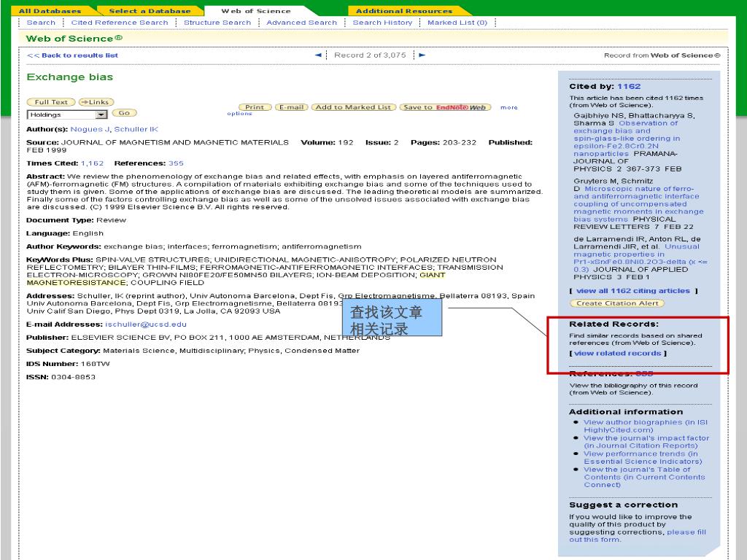The width and height of the screenshot is (747, 560).
Task: Open more options link
Action: click(508, 108)
